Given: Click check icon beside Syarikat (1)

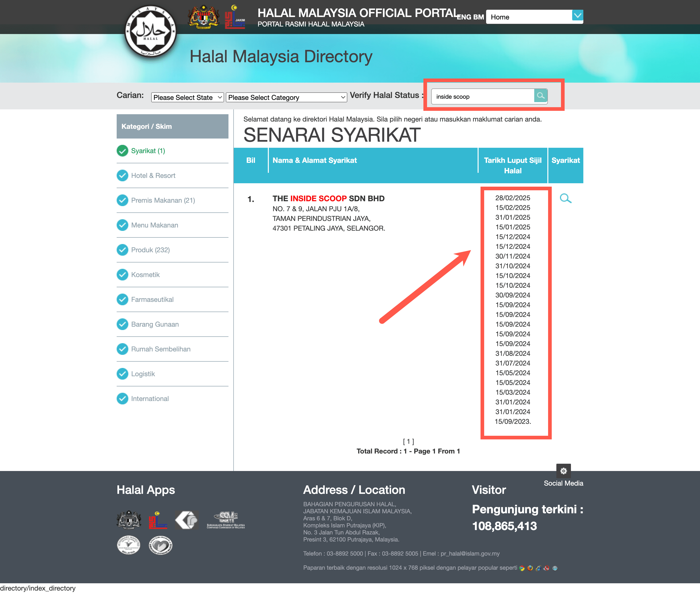Looking at the screenshot, I should click(122, 151).
